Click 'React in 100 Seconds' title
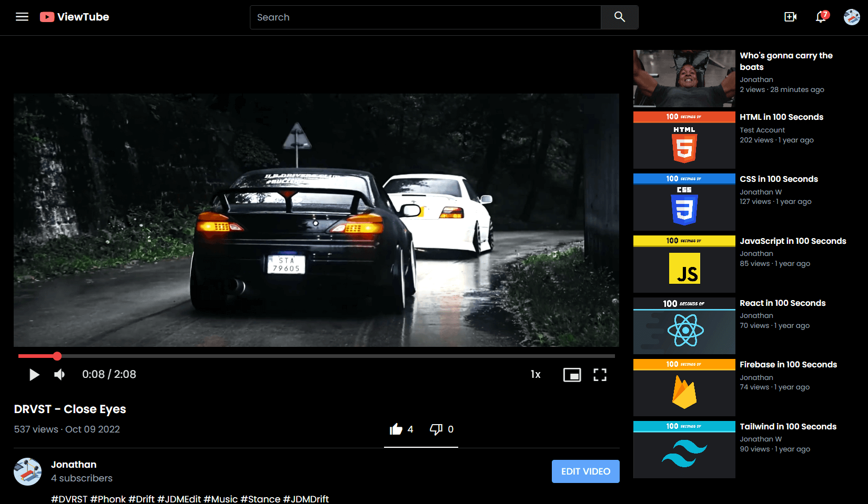868x504 pixels. pyautogui.click(x=782, y=303)
